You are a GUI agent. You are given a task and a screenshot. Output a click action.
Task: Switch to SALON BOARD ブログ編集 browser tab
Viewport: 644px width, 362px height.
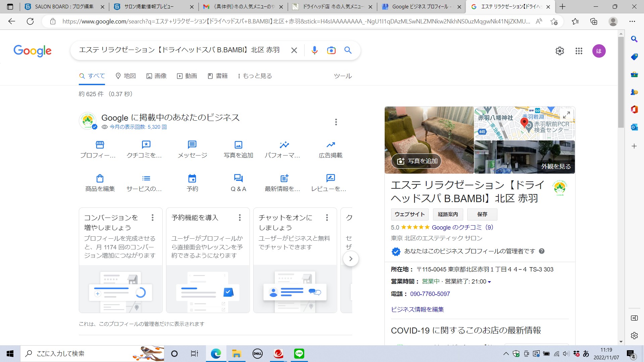[x=64, y=7]
